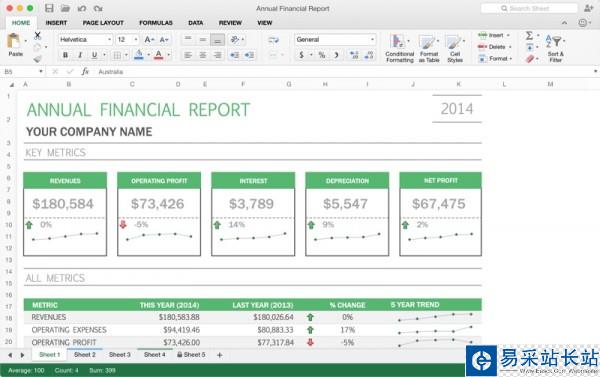Click the Paste clipboard icon
Viewport: 600px width, 377px height.
click(14, 41)
